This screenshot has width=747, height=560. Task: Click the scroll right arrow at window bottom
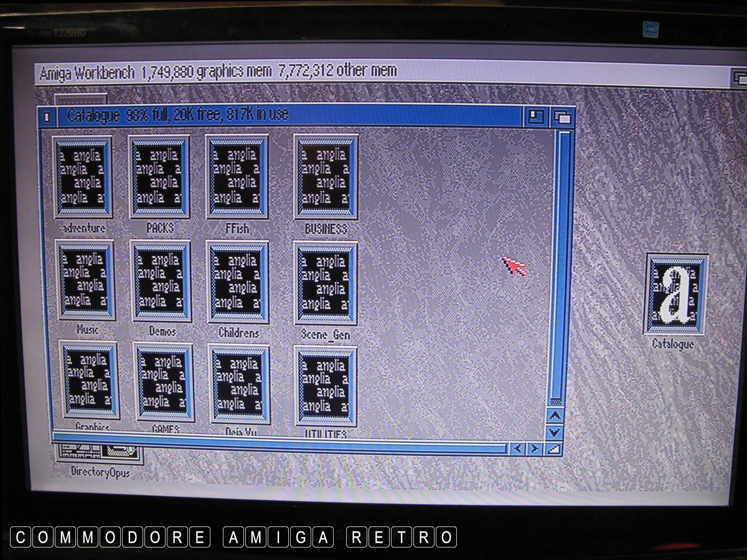pyautogui.click(x=534, y=448)
